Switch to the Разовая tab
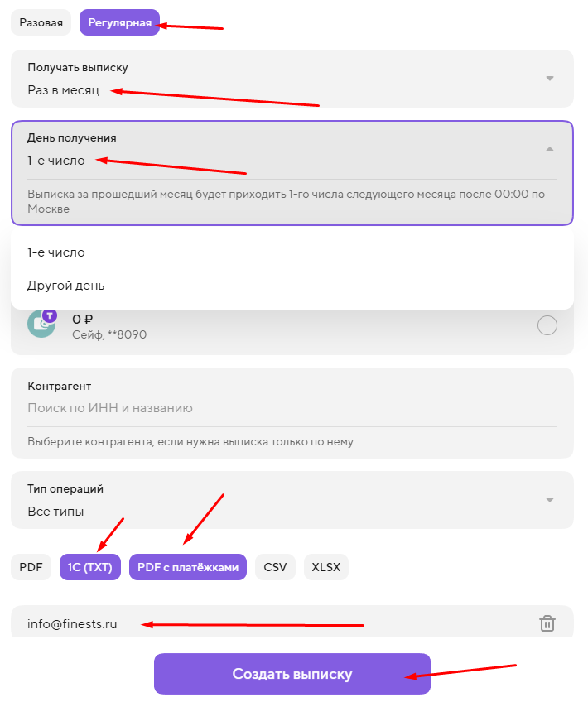 click(x=41, y=22)
